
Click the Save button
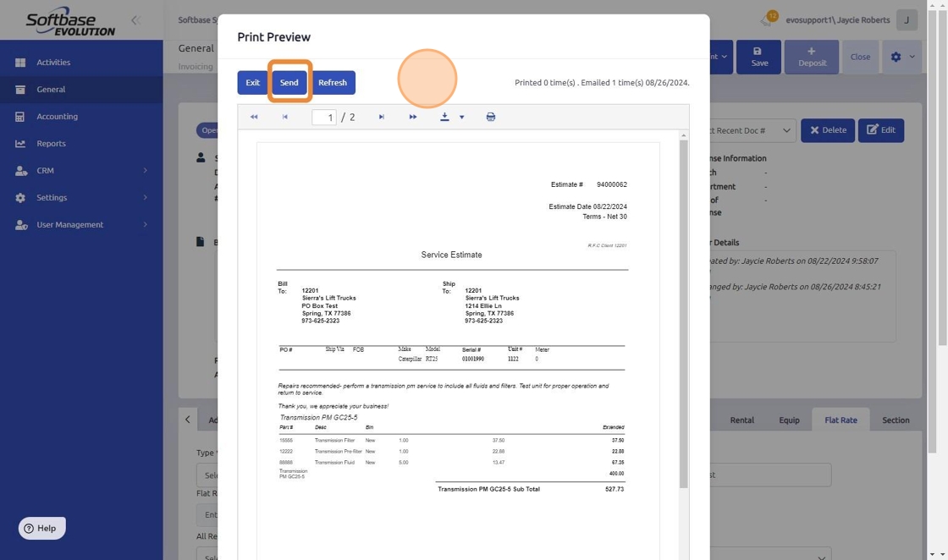[x=758, y=57]
